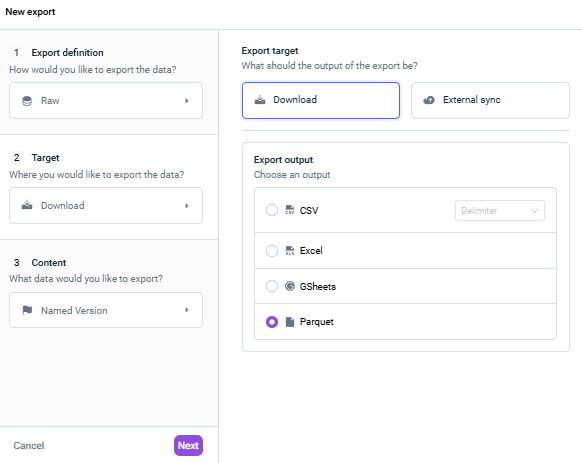The width and height of the screenshot is (582, 463).
Task: Click the Next button
Action: (188, 445)
